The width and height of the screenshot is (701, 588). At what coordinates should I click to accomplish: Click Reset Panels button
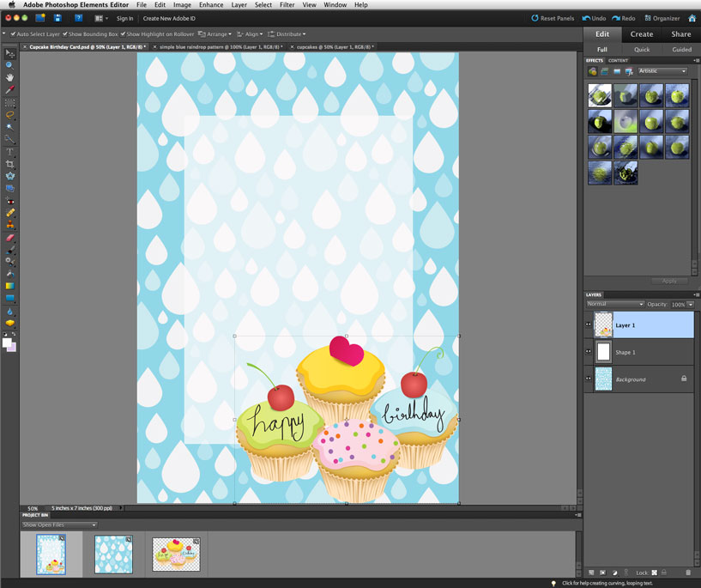(x=553, y=18)
